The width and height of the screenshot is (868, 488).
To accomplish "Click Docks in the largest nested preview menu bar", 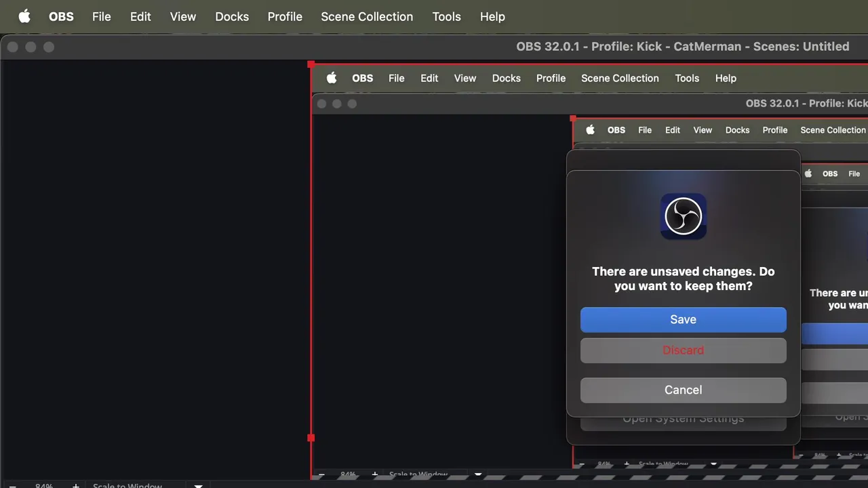I will click(507, 78).
